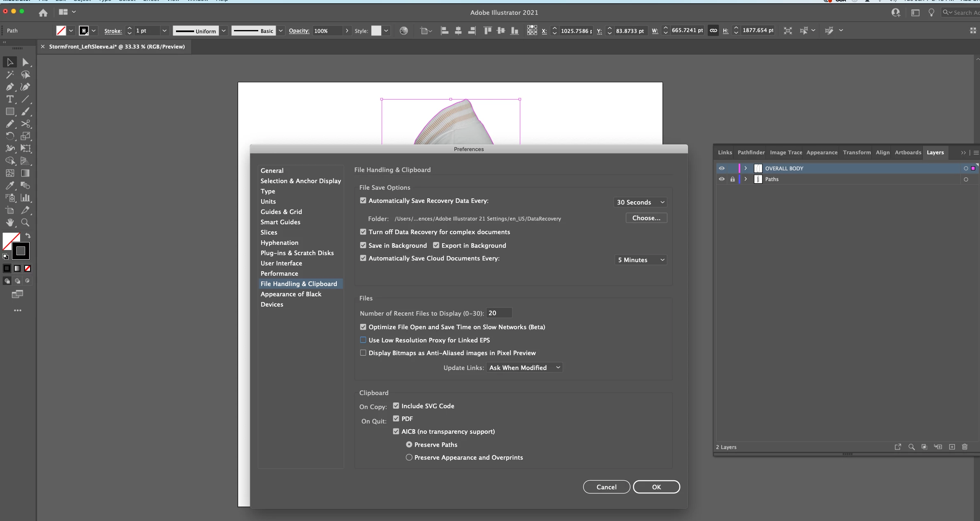980x521 pixels.
Task: Select the Zoom tool
Action: tap(25, 223)
